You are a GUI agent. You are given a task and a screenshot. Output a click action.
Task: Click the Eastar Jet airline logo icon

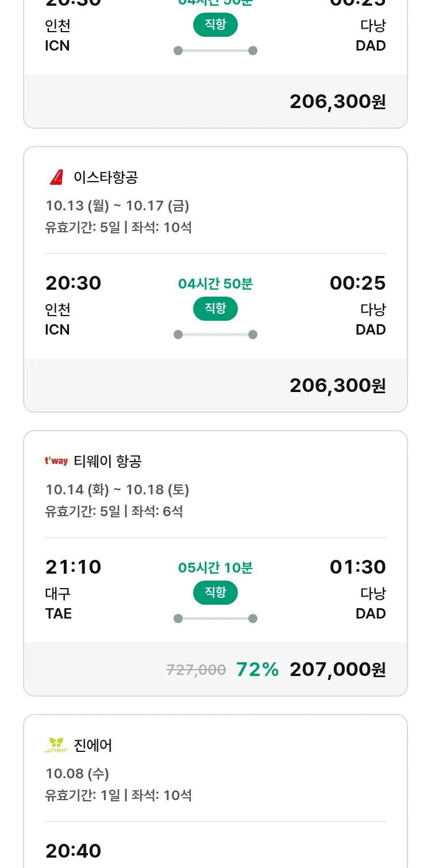[x=56, y=177]
